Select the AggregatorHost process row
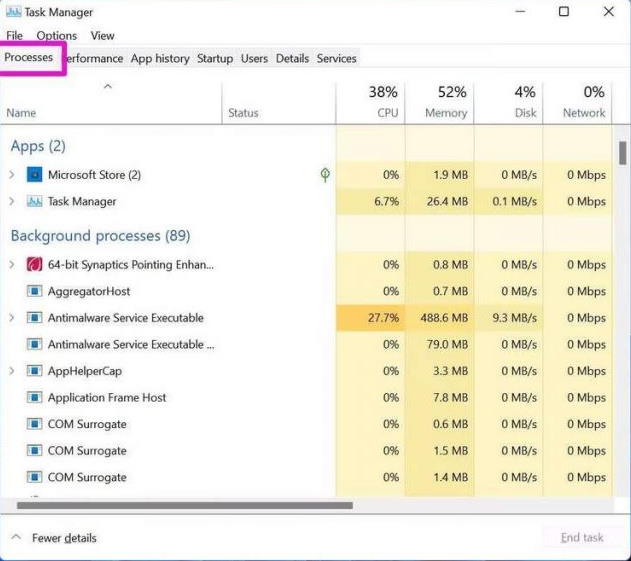Image resolution: width=631 pixels, height=561 pixels. click(307, 291)
